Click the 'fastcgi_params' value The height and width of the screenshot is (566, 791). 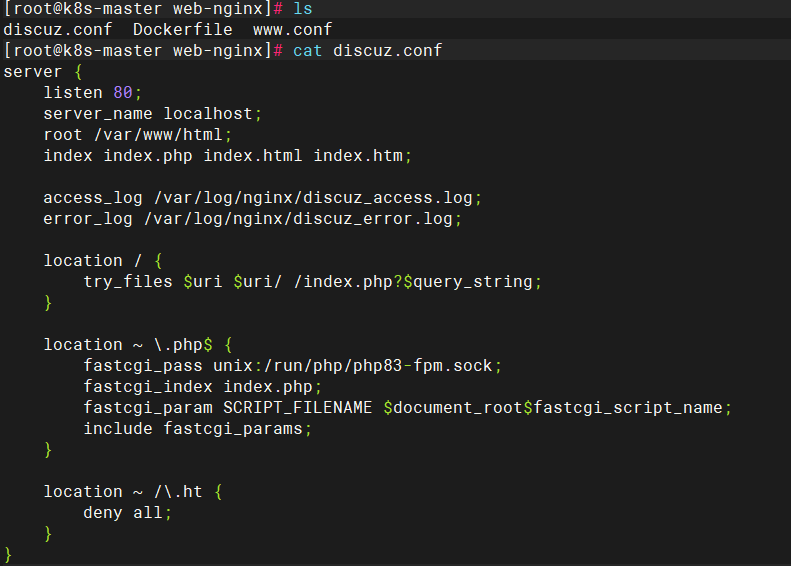(233, 429)
